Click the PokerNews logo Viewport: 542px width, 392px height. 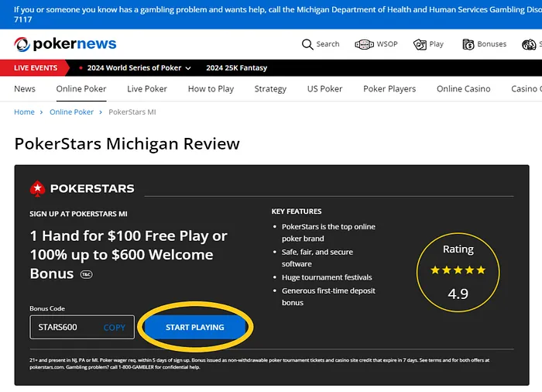click(x=65, y=44)
